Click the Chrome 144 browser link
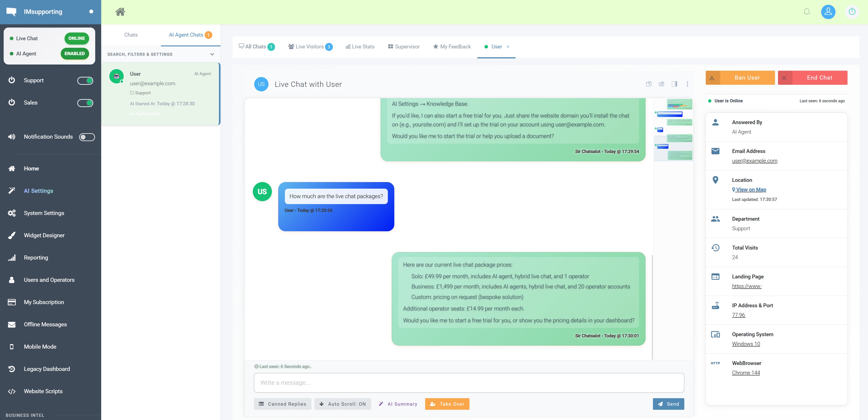 [746, 372]
